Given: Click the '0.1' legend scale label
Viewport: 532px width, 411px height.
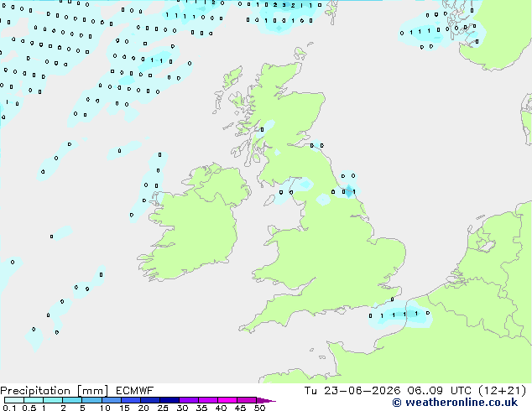Looking at the screenshot, I should [x=9, y=408].
